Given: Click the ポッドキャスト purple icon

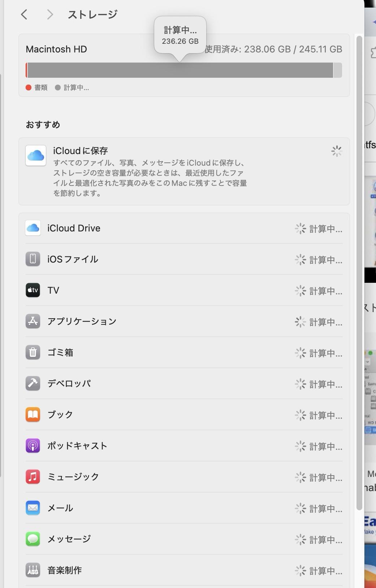Looking at the screenshot, I should 33,446.
